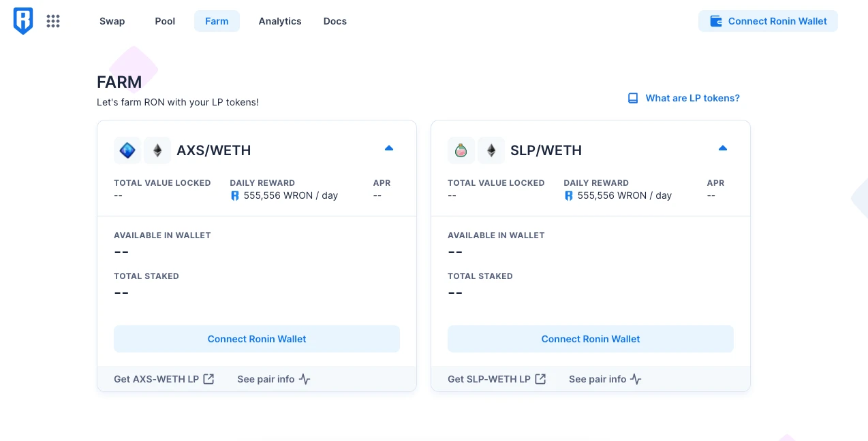Open the Docs tab

tap(335, 21)
